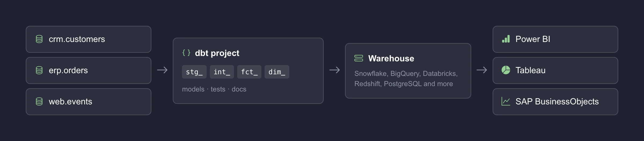Image resolution: width=644 pixels, height=141 pixels.
Task: Click the arrow from Warehouse to BI tools
Action: tap(482, 70)
